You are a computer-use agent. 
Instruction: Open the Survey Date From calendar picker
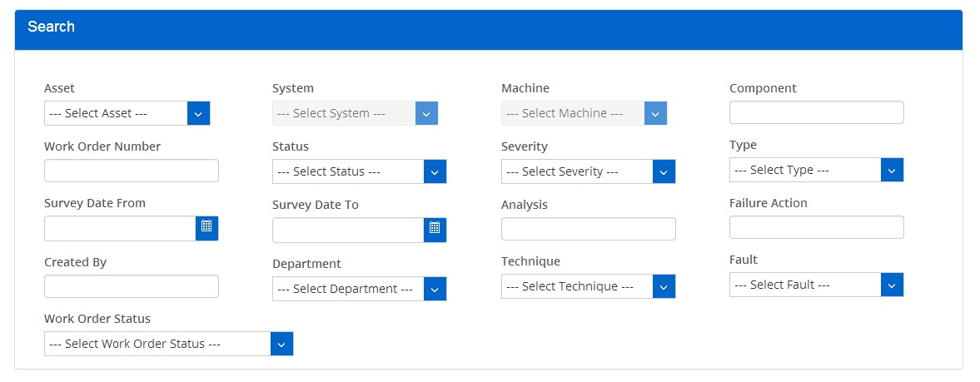click(206, 228)
